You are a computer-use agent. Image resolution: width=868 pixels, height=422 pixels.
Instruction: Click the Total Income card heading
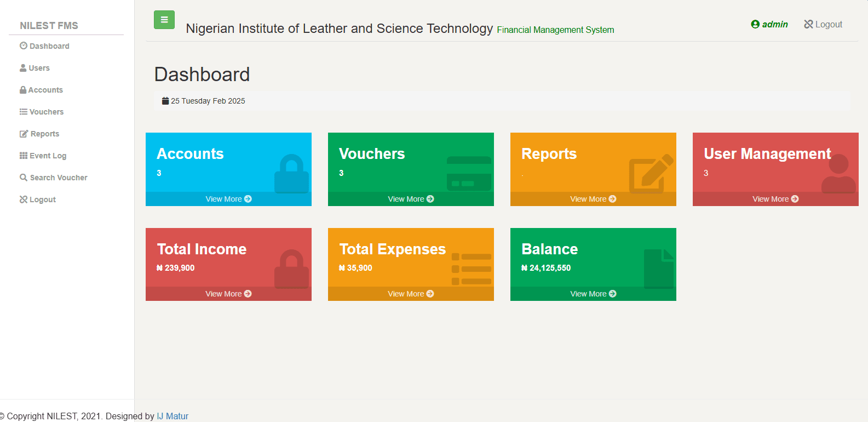click(202, 249)
